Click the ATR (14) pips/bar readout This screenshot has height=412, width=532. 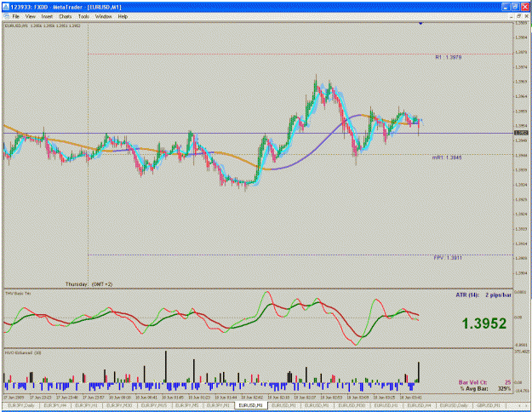tap(483, 295)
